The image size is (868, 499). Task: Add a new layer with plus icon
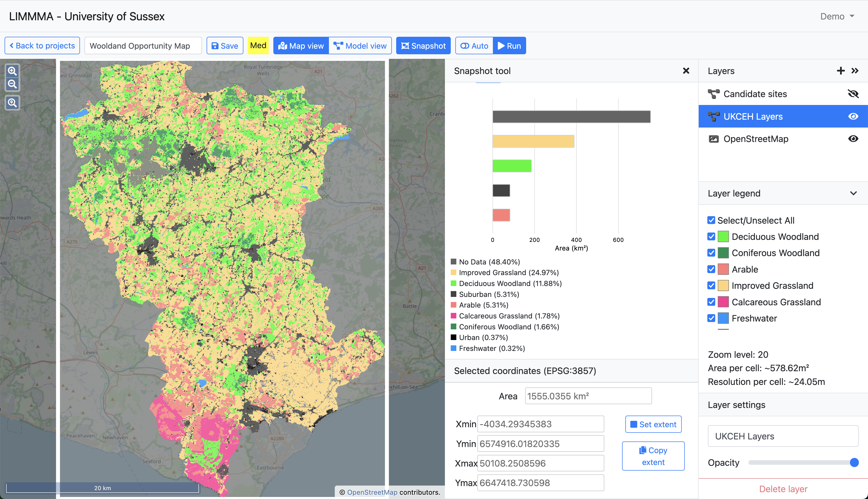841,70
